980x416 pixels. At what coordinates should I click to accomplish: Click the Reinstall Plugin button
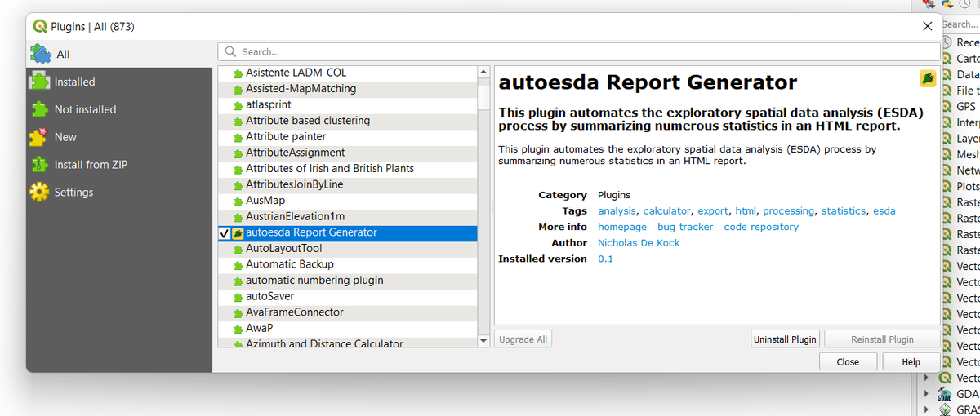coord(882,339)
